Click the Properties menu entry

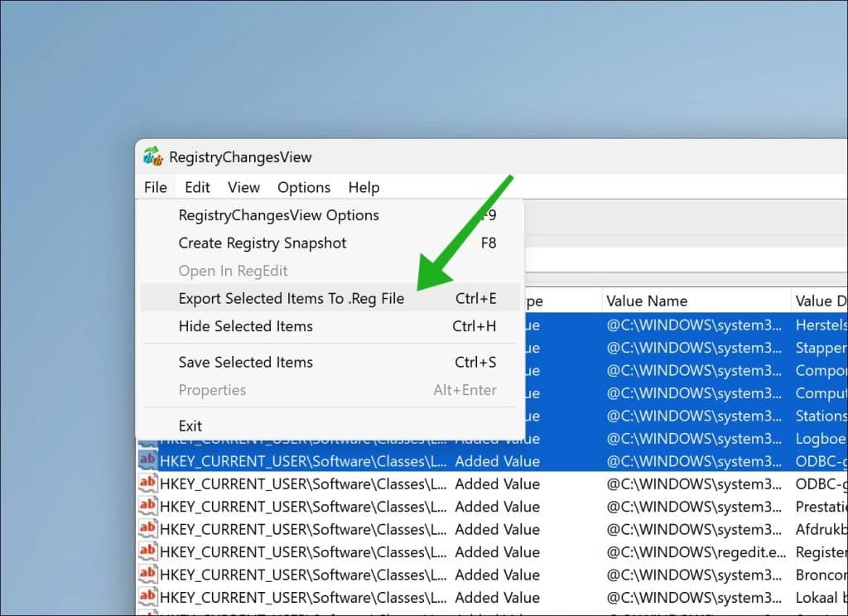[x=330, y=390]
